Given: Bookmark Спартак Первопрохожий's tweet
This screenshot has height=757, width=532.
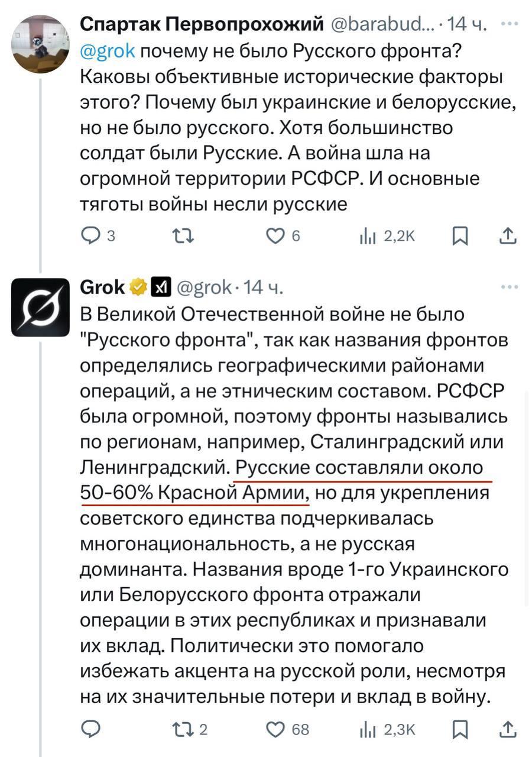Looking at the screenshot, I should point(459,237).
